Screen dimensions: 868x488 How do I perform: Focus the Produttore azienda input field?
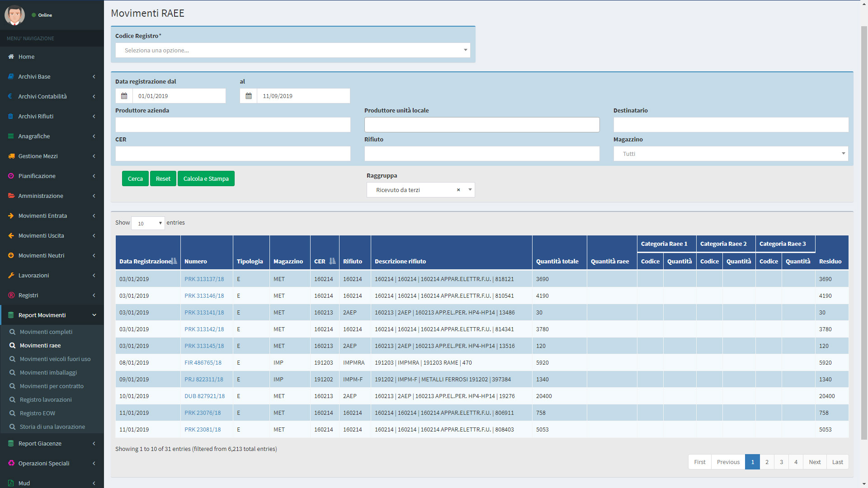233,125
